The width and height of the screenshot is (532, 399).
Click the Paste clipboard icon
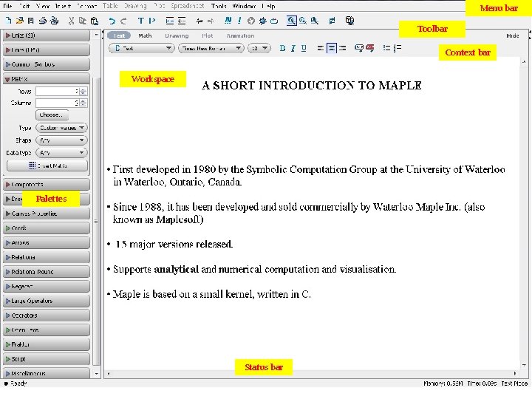coord(95,21)
